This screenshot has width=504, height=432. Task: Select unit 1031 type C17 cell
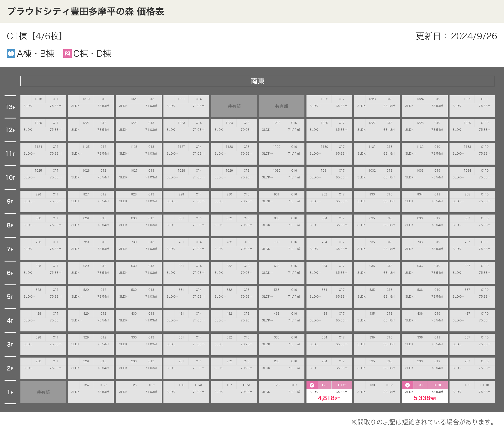(329, 178)
